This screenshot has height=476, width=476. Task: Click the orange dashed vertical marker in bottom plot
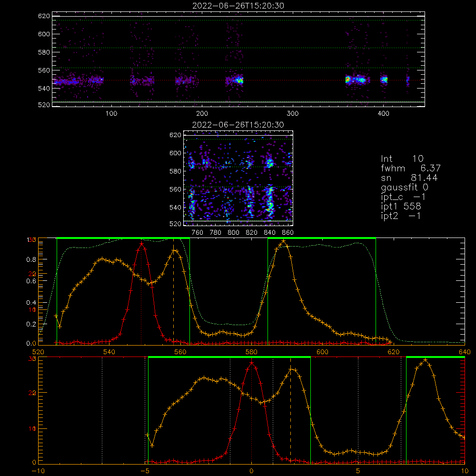coord(290,410)
